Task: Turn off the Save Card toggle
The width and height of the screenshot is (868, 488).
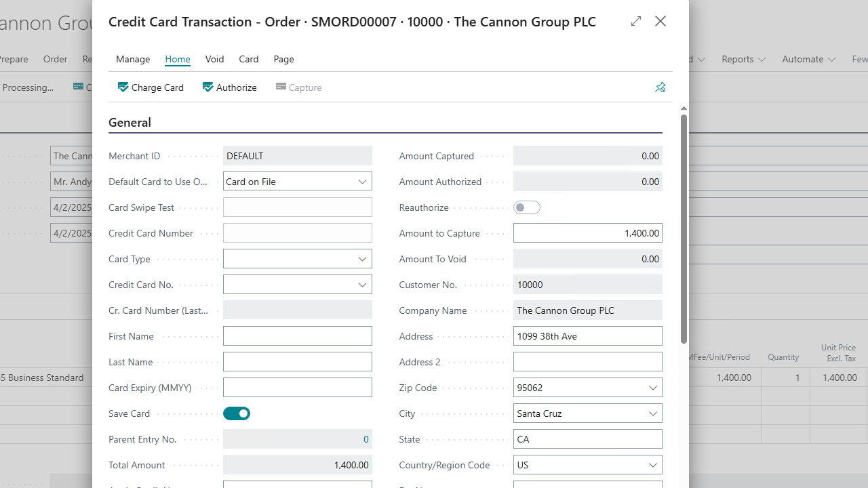Action: 237,413
